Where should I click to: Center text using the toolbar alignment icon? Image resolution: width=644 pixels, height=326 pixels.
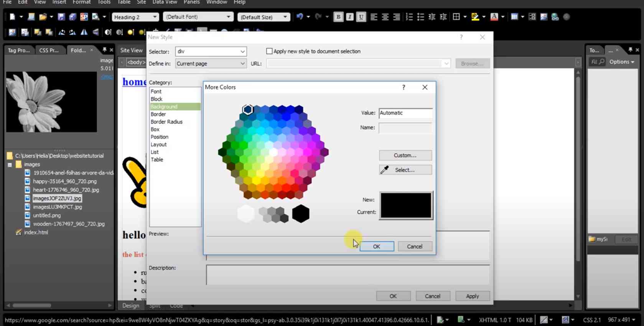click(385, 17)
